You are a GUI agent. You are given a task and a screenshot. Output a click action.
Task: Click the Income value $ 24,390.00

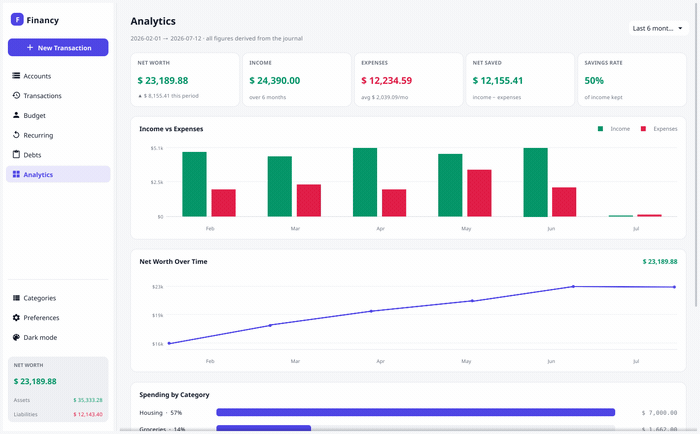(x=275, y=80)
